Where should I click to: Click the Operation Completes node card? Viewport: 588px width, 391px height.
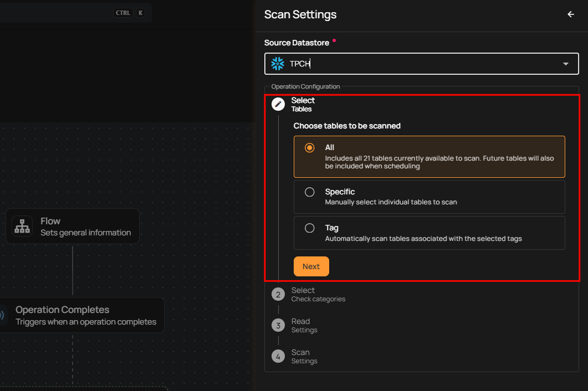click(83, 316)
